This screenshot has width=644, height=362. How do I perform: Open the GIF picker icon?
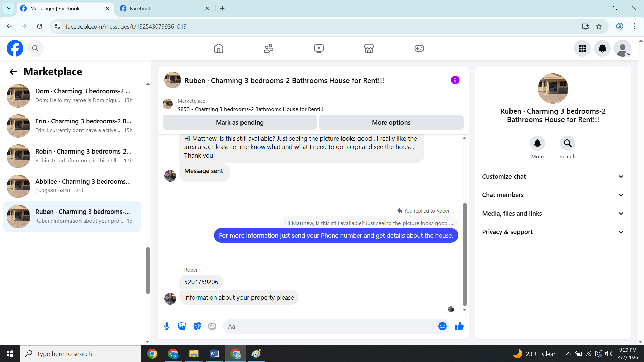(x=212, y=326)
